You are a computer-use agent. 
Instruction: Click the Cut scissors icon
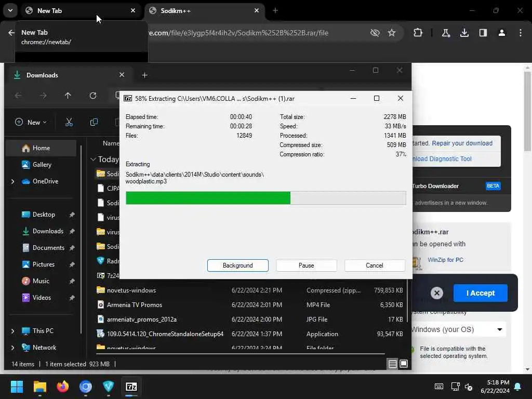(x=69, y=122)
